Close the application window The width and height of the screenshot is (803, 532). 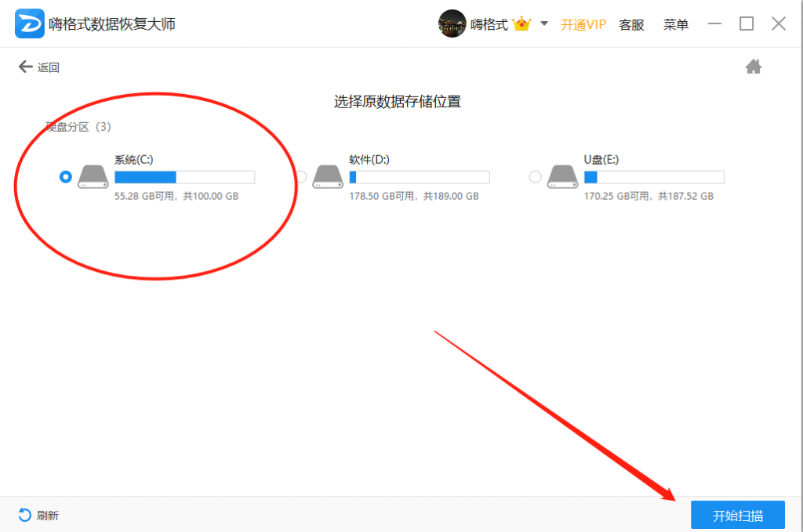(x=779, y=24)
